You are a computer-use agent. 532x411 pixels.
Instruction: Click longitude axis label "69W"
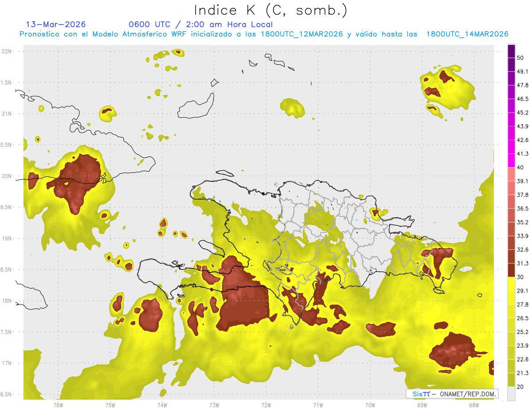pyautogui.click(x=422, y=405)
